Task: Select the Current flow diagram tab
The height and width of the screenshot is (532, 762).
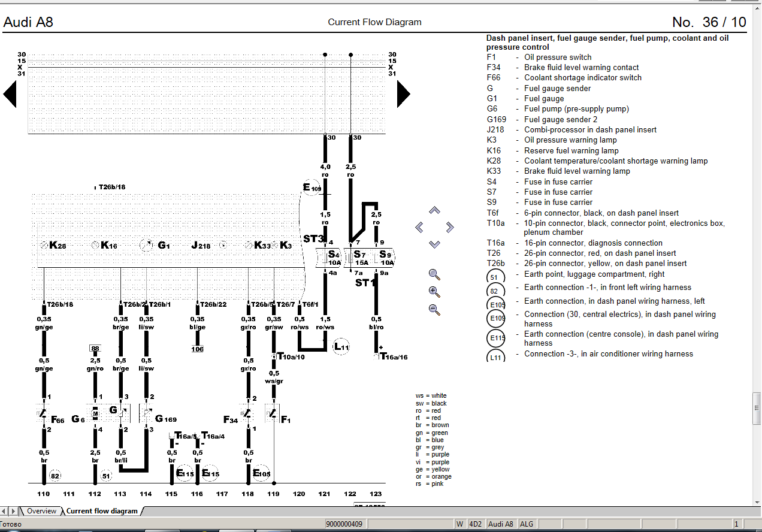Action: point(102,511)
